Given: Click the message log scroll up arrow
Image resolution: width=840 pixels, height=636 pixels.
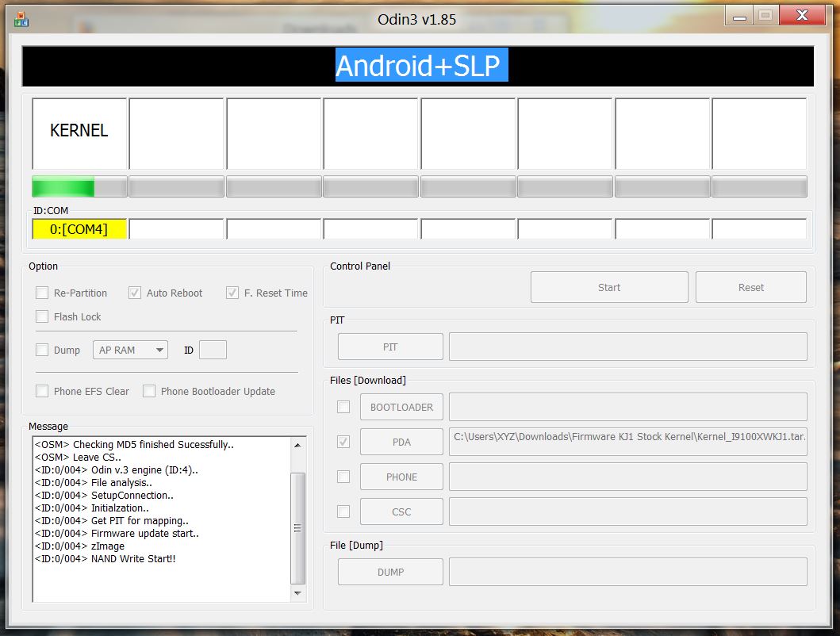Looking at the screenshot, I should (298, 445).
